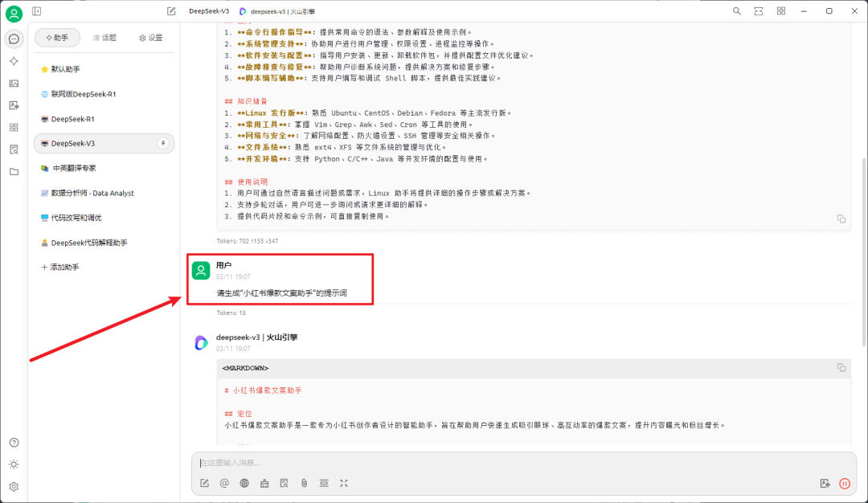
Task: Select the 代码改写和调优 assistant
Action: [x=104, y=218]
